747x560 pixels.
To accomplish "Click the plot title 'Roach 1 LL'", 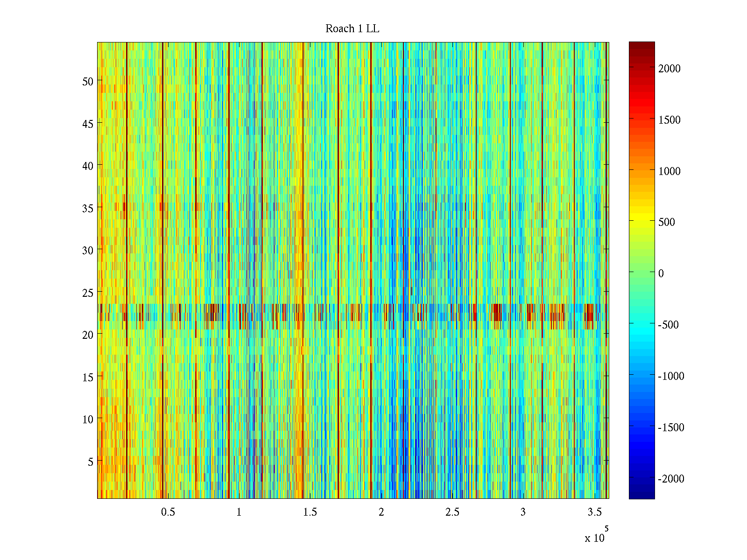I will 352,29.
